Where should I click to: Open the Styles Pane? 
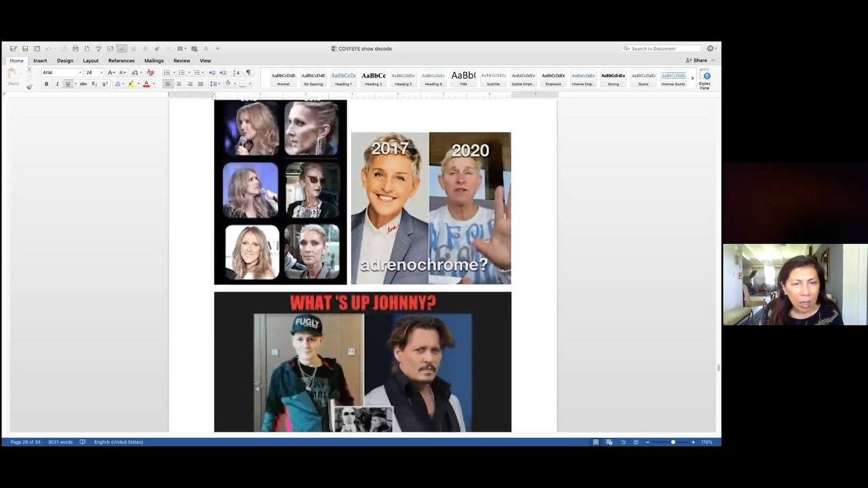click(705, 79)
